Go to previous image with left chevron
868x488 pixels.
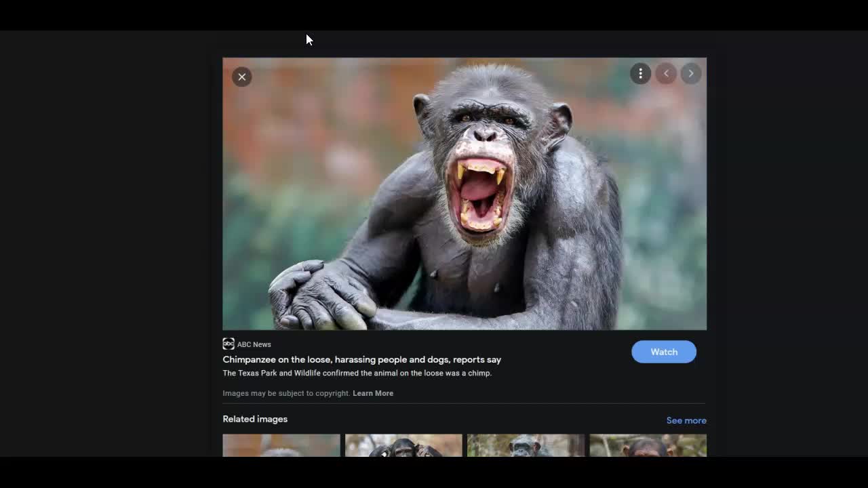pyautogui.click(x=666, y=73)
